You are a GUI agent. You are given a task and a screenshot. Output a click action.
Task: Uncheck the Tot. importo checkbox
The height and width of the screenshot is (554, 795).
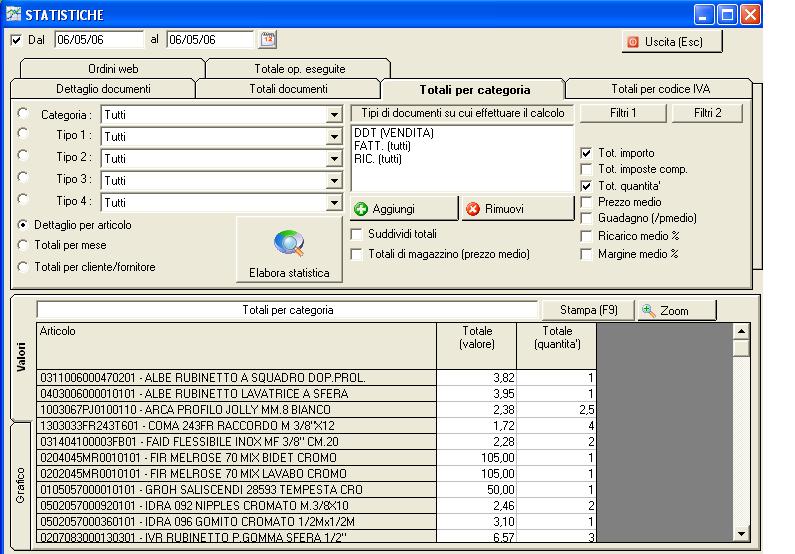pos(587,153)
